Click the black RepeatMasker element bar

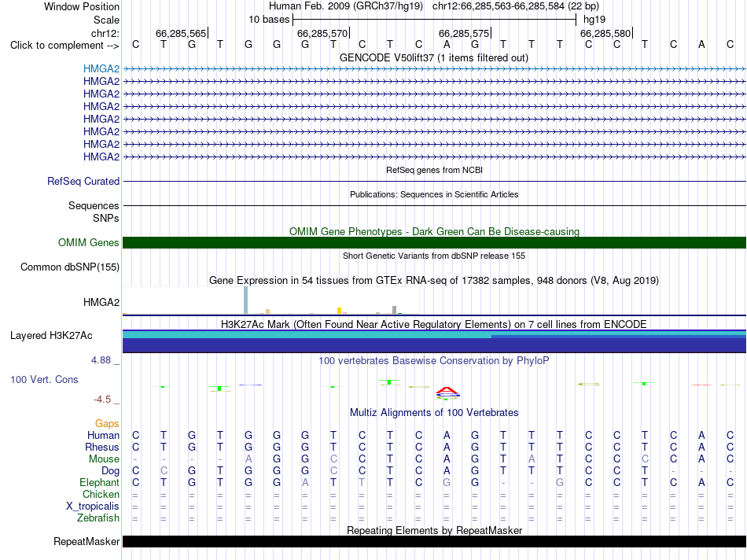click(x=434, y=541)
